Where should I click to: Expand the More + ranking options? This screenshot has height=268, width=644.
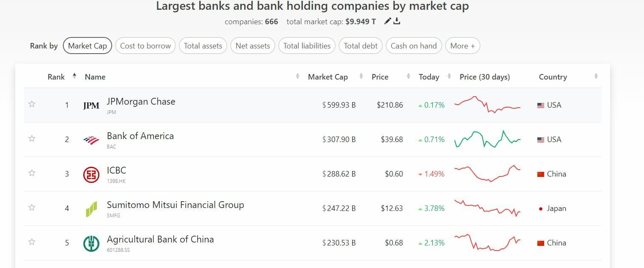point(463,46)
